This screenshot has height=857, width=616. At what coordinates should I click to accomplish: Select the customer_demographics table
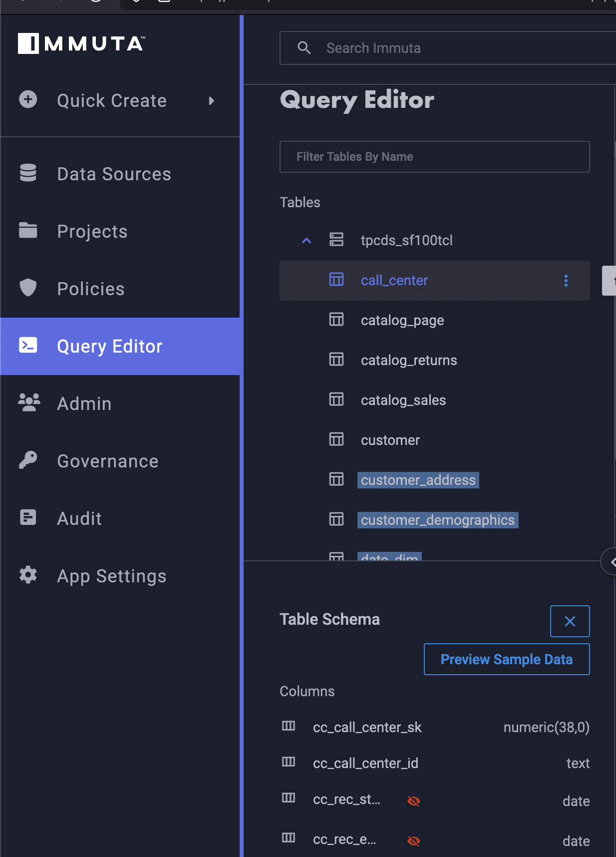pos(438,520)
